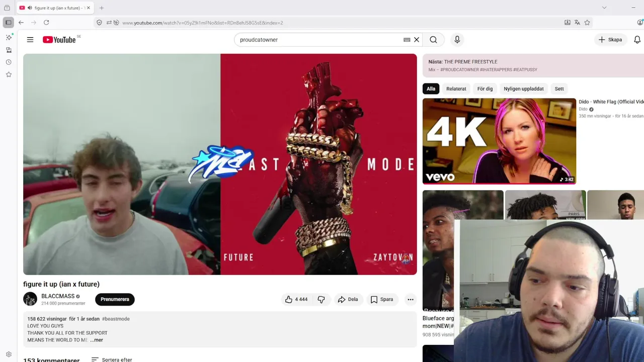The height and width of the screenshot is (362, 644).
Task: Open the list all tabs dropdown
Action: tap(604, 8)
